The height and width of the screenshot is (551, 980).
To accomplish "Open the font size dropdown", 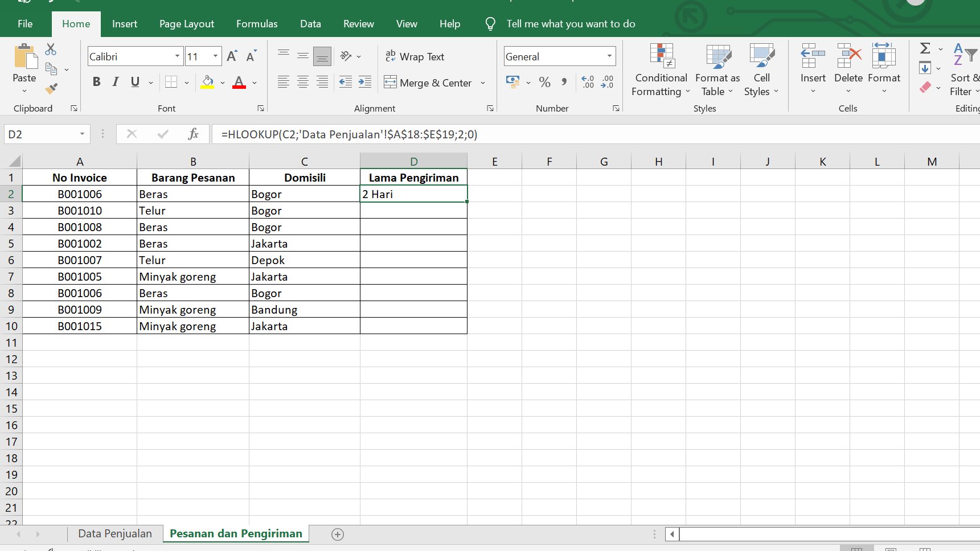I will point(215,56).
